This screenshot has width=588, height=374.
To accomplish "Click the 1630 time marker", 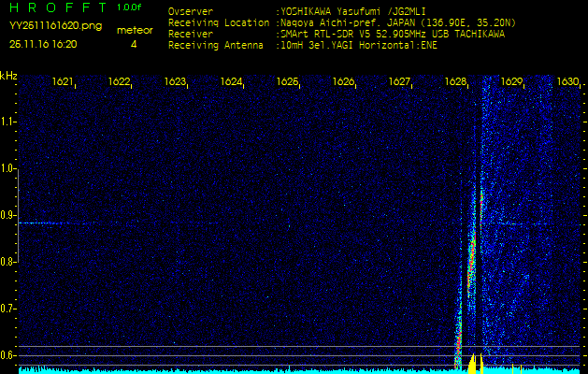I will (567, 82).
